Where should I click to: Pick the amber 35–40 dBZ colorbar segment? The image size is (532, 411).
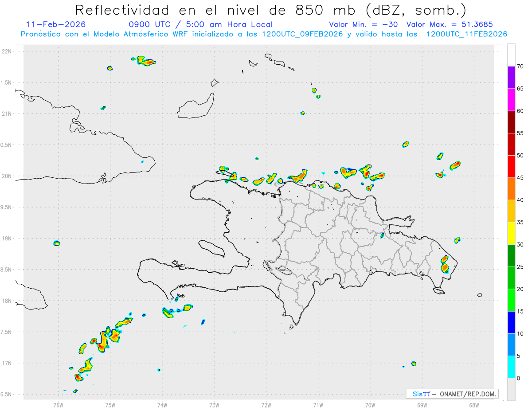511,211
